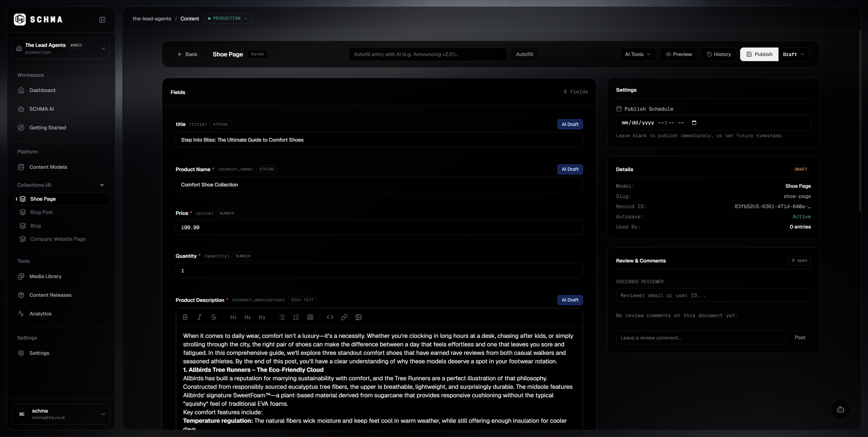Set Heading 3 style
868x437 pixels.
tap(262, 317)
